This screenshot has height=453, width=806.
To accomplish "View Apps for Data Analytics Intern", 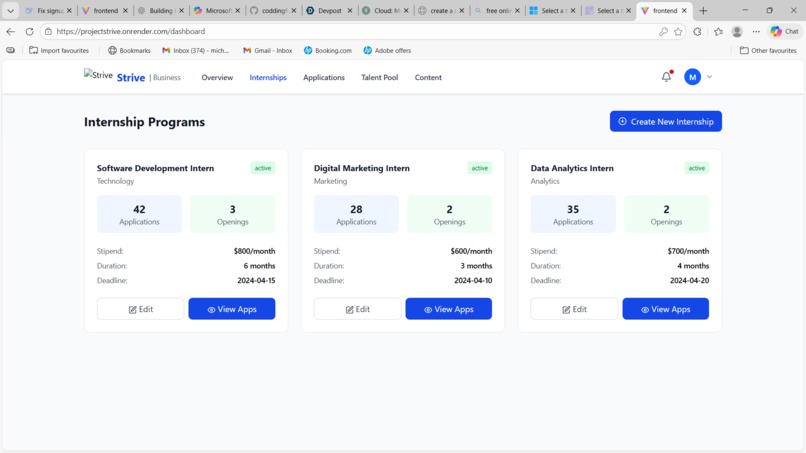I will [666, 309].
